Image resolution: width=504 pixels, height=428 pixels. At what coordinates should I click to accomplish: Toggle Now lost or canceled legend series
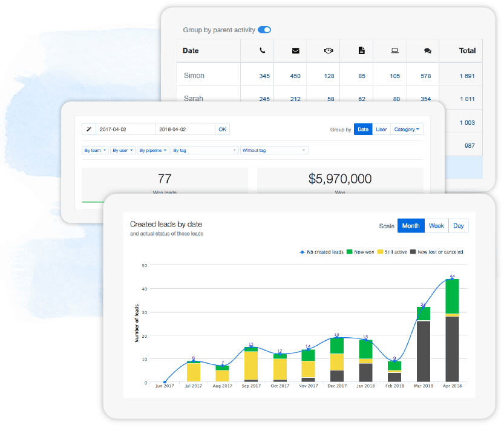coord(437,252)
